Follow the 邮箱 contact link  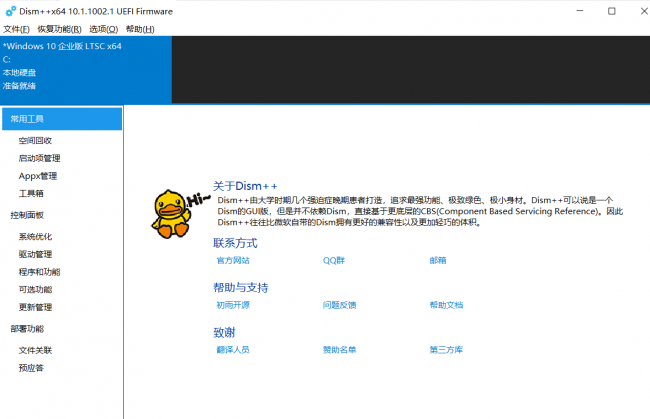click(438, 260)
